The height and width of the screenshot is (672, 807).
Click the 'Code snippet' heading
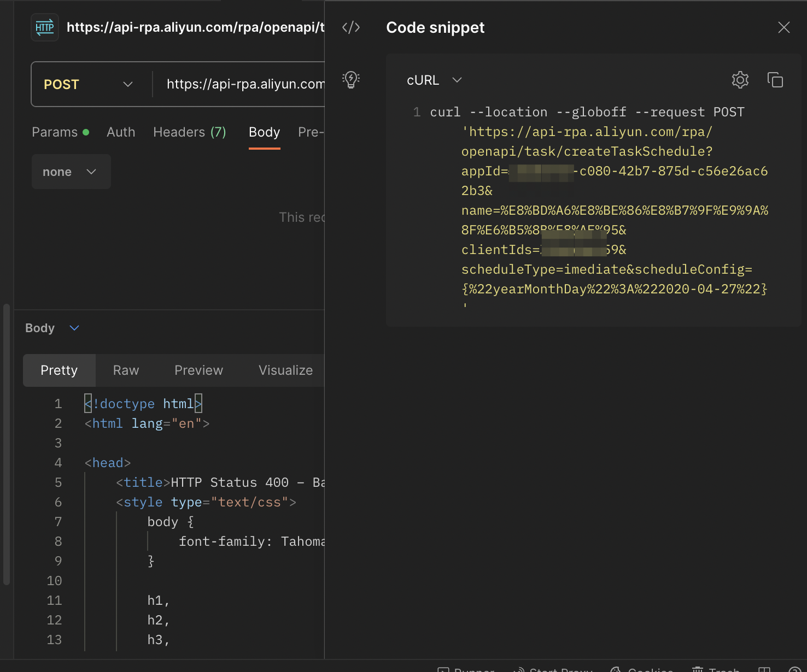(435, 27)
